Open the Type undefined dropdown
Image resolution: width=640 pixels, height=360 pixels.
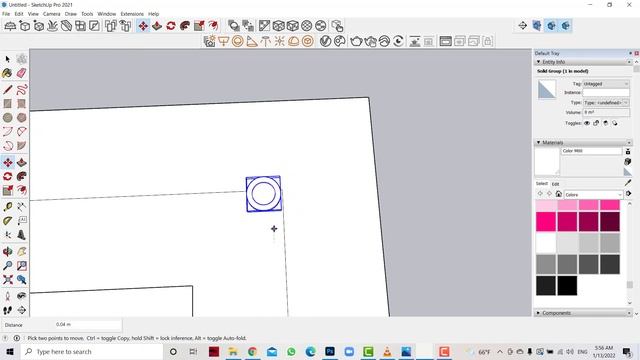point(606,103)
